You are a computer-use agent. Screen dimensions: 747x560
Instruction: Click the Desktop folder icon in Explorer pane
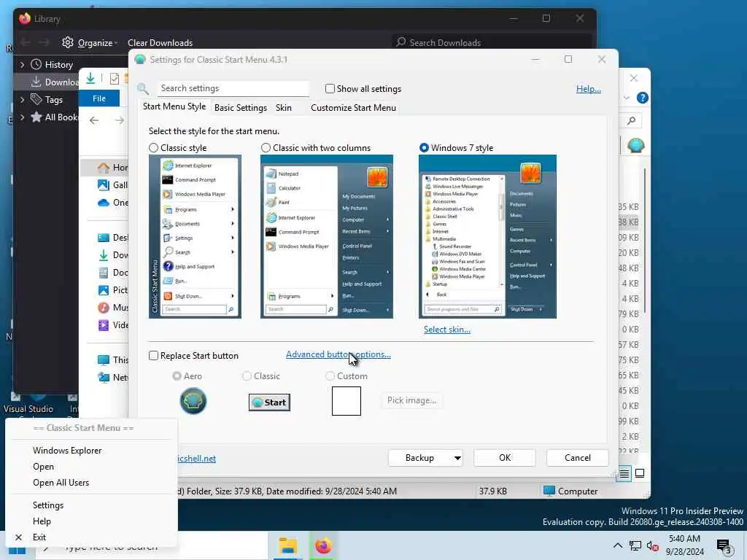[104, 238]
